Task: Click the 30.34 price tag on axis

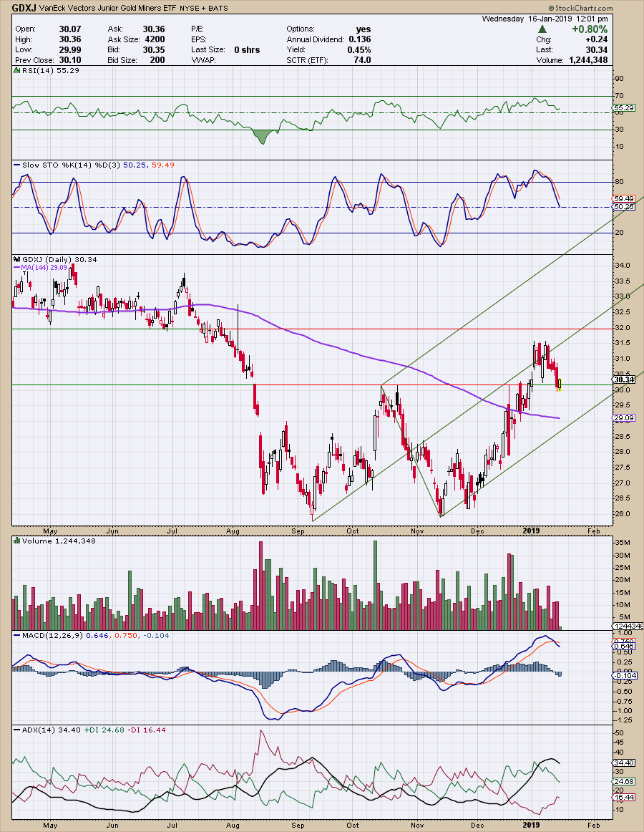Action: (x=624, y=379)
